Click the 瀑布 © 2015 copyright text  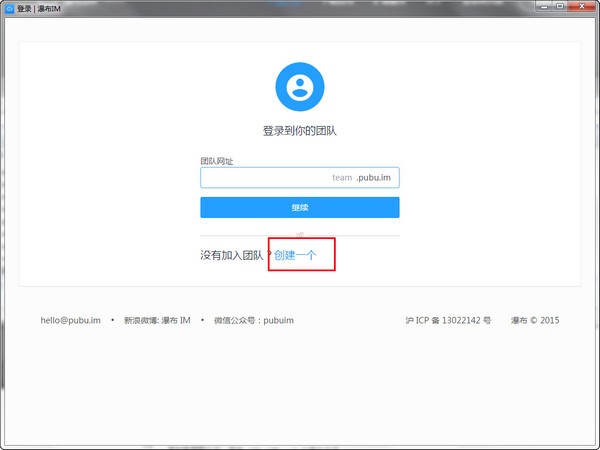coord(535,320)
